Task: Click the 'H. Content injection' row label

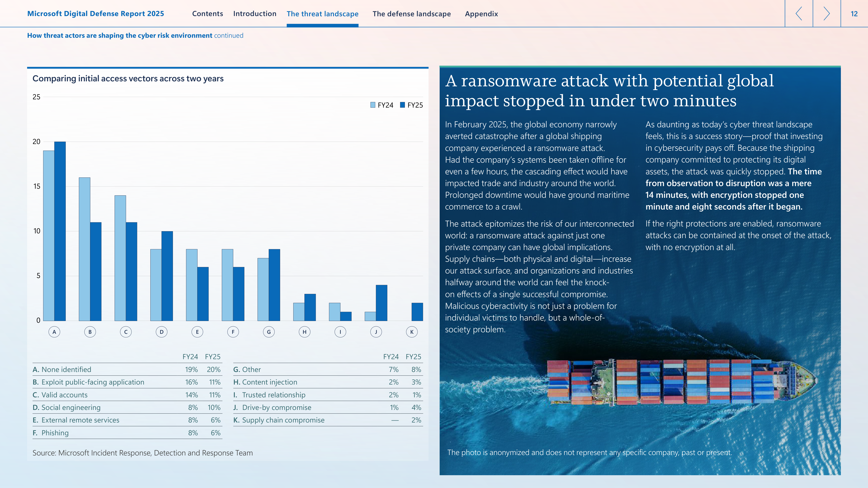Action: pyautogui.click(x=265, y=382)
